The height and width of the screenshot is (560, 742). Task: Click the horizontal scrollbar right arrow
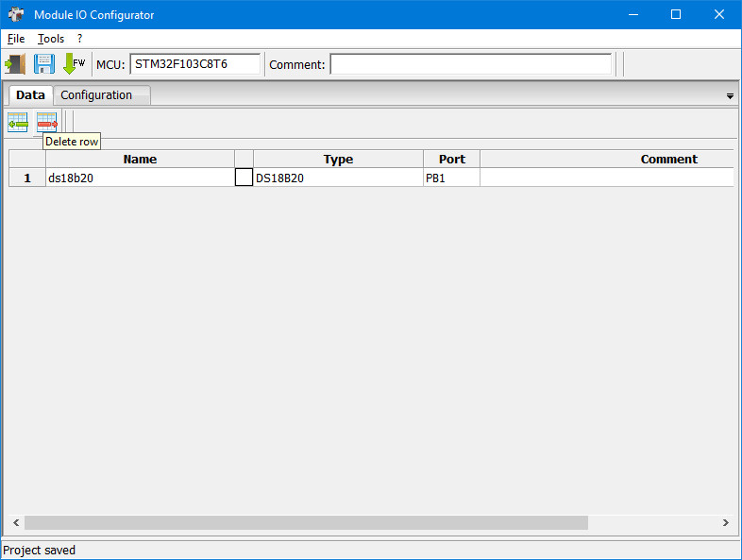pos(725,522)
